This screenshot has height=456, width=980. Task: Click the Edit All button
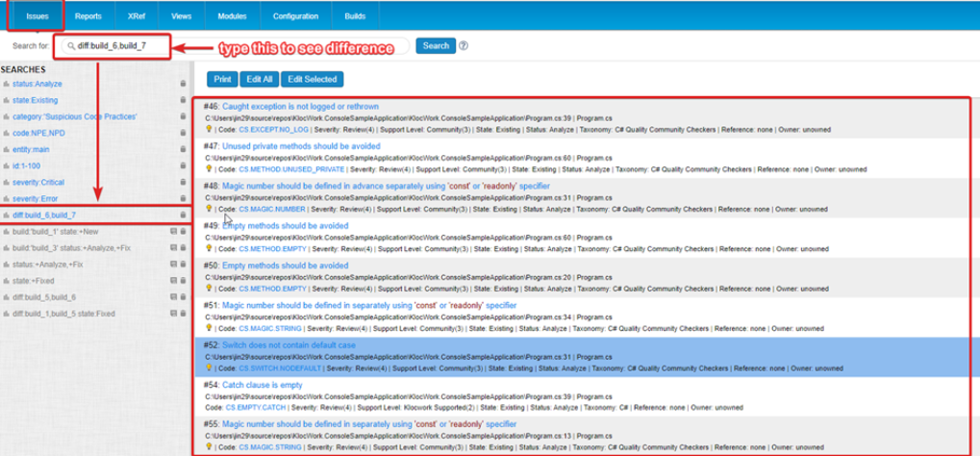point(260,80)
